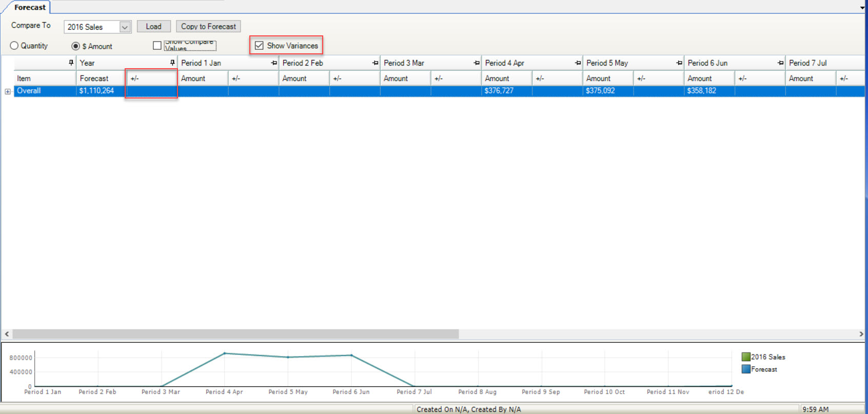Click the green 2016 Sales legend swatch
The height and width of the screenshot is (414, 868).
[746, 357]
